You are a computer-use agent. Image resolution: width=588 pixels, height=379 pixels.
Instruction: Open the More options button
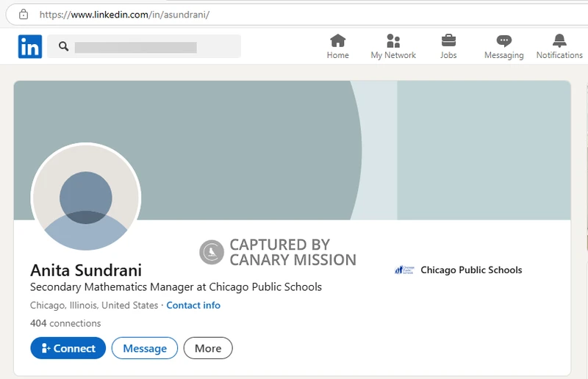[208, 348]
